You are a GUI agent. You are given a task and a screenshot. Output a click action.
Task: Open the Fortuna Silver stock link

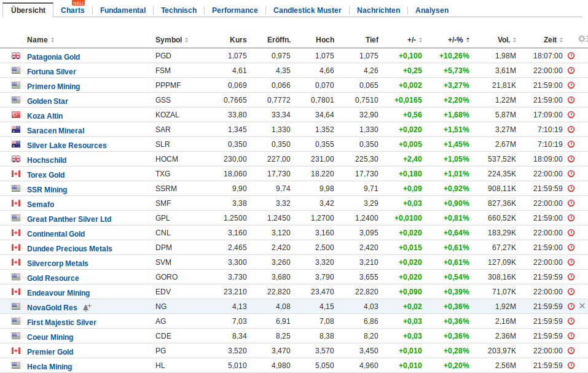(x=52, y=72)
